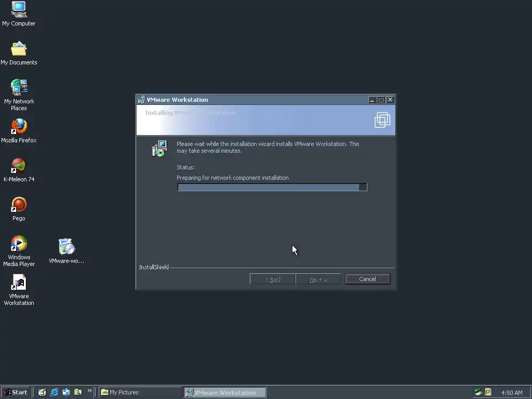Click the installer system icon in title bar

(x=141, y=100)
